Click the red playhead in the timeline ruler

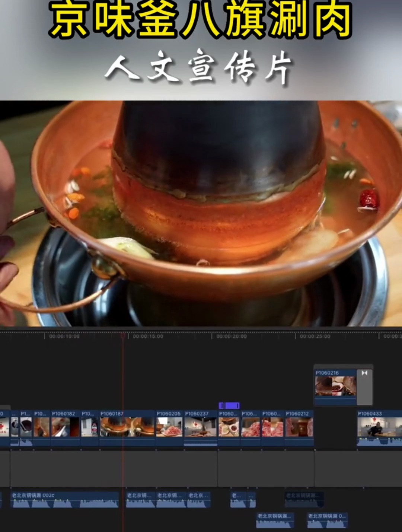[123, 336]
